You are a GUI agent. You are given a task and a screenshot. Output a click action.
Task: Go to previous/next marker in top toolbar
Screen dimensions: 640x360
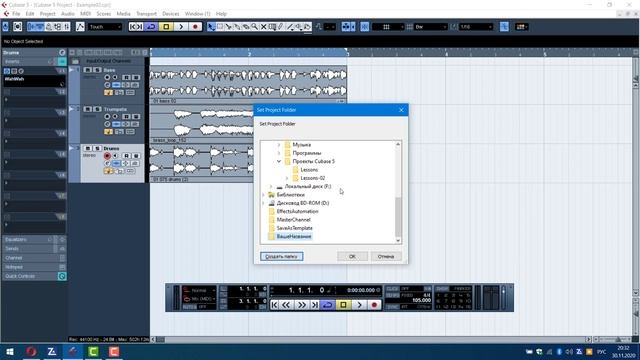136,27
